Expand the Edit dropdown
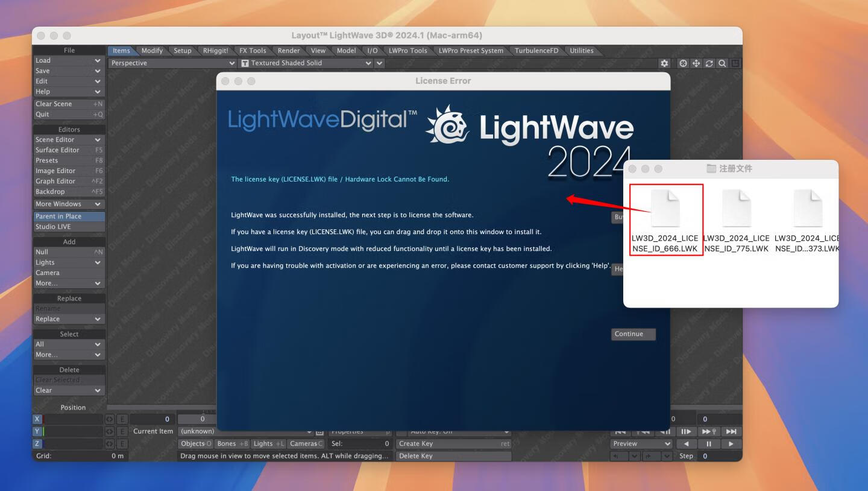Screen dimensions: 868x491 point(69,81)
